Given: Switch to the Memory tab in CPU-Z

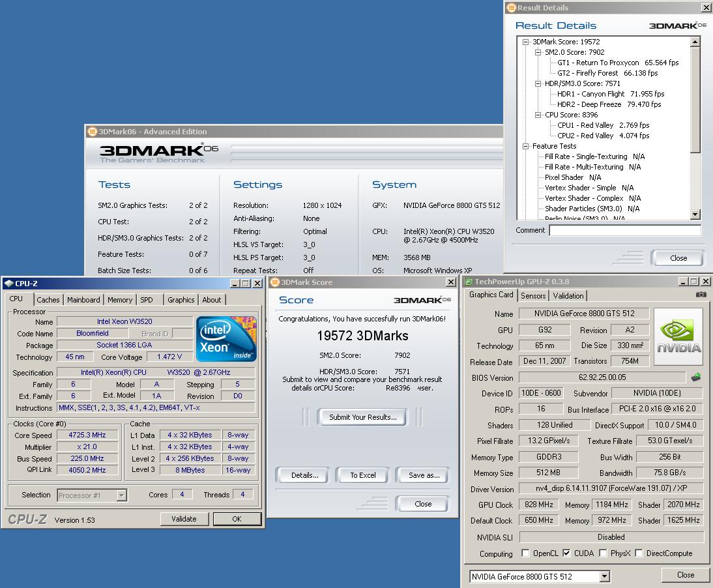Looking at the screenshot, I should point(119,300).
